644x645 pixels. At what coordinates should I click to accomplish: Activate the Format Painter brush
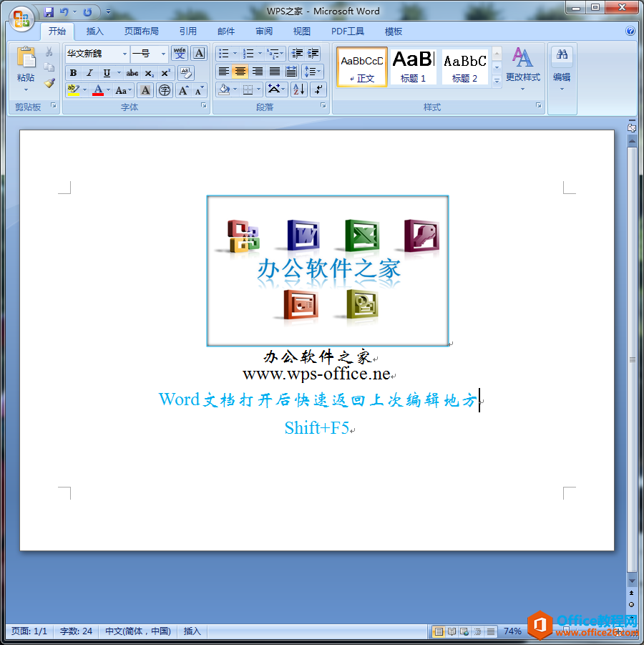coord(49,83)
